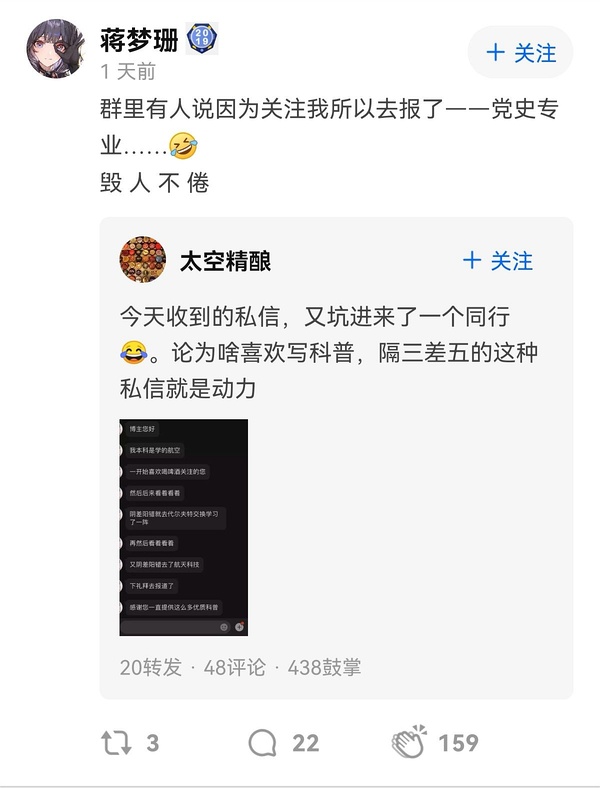Follow 太空精酿 via the 关注 link
The width and height of the screenshot is (600, 788).
tap(498, 261)
